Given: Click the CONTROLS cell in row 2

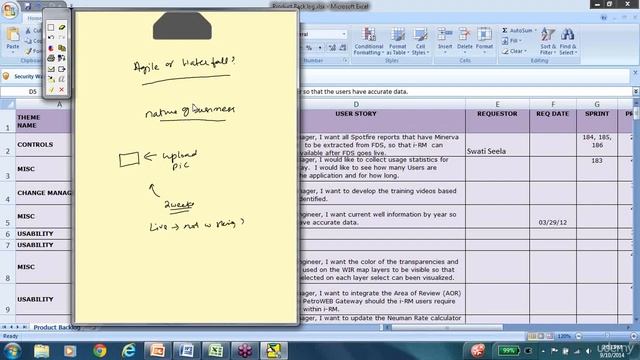Looking at the screenshot, I should pos(44,144).
